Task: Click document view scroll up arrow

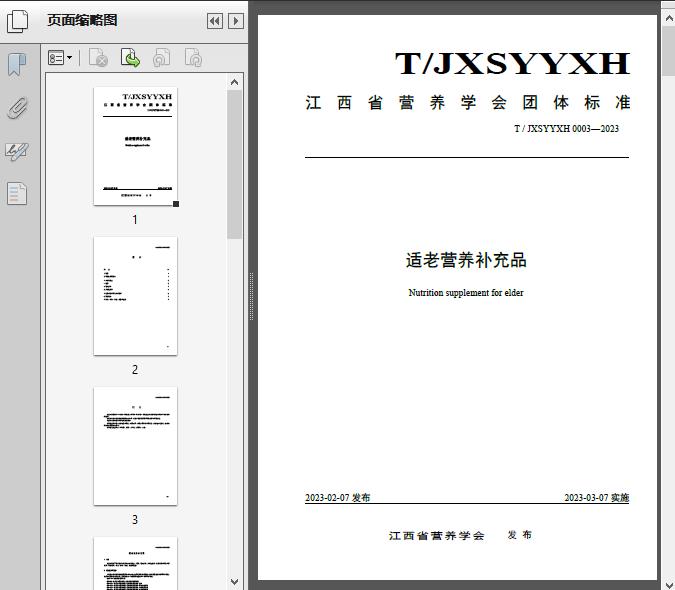Action: pos(669,19)
